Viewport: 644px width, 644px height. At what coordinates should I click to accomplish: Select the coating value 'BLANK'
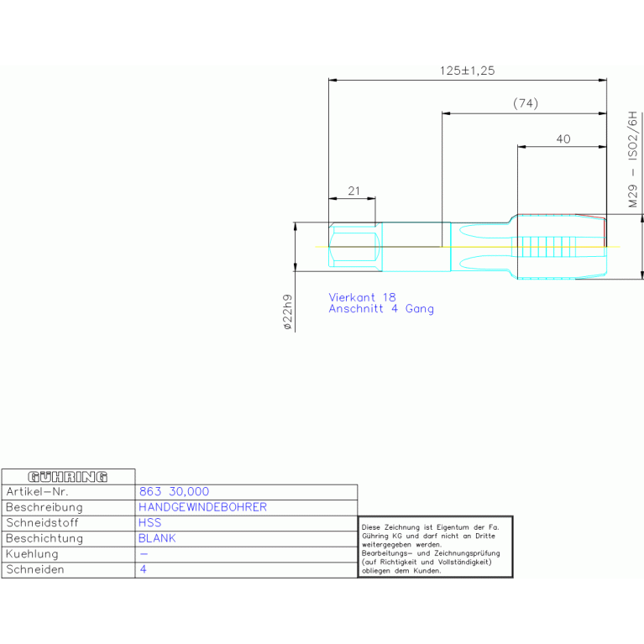[157, 538]
